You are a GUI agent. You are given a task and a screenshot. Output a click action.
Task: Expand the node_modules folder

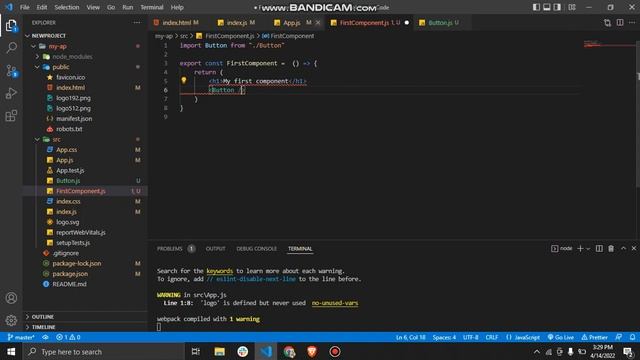click(37, 57)
